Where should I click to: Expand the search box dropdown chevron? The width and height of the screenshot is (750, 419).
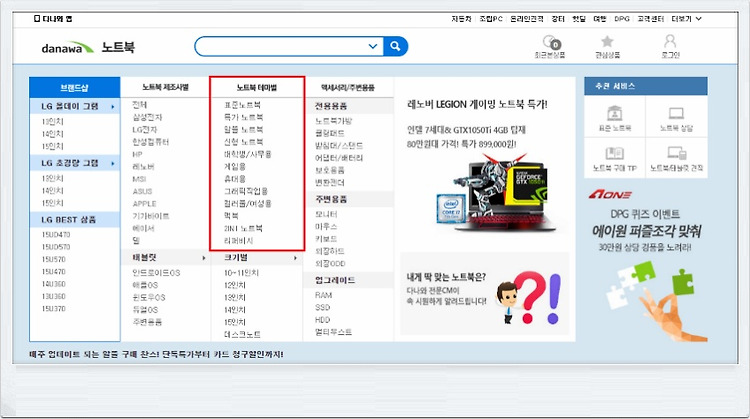[x=373, y=46]
